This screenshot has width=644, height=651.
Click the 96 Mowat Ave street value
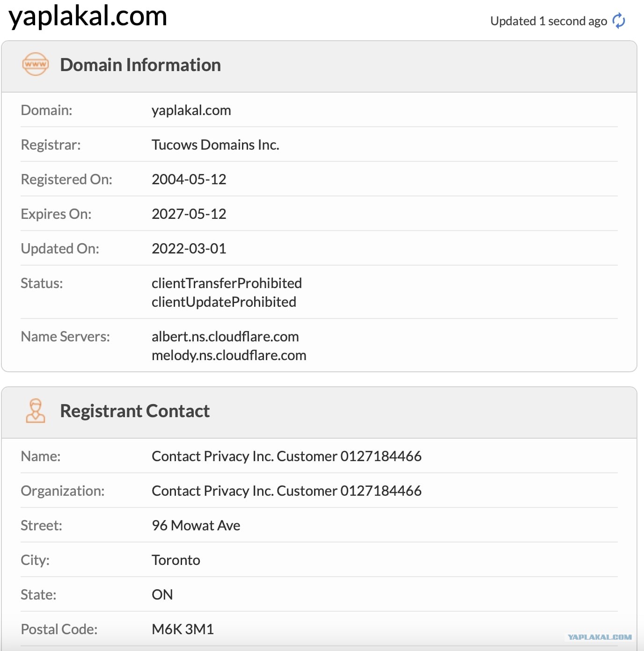196,525
